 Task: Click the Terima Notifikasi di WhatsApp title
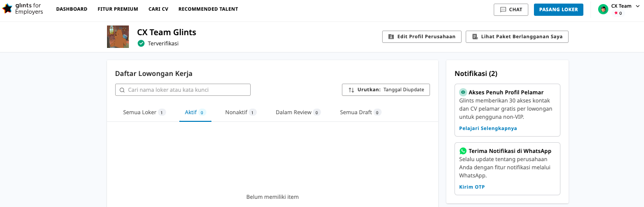[x=510, y=151]
